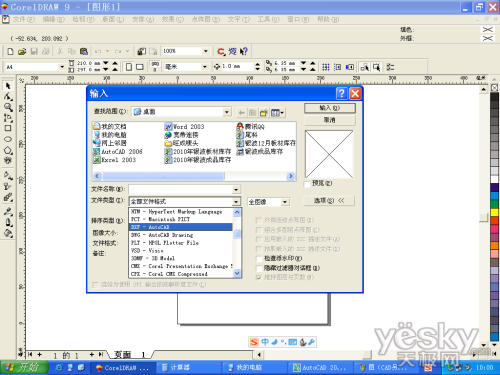
Task: Toggle the OPI 连结 checkbox at dialog bottom
Action: click(x=96, y=285)
